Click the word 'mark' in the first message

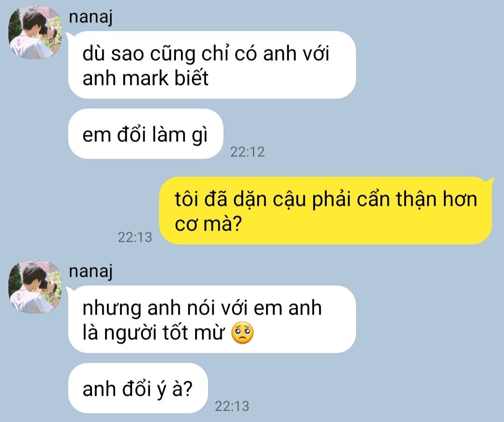coord(146,78)
